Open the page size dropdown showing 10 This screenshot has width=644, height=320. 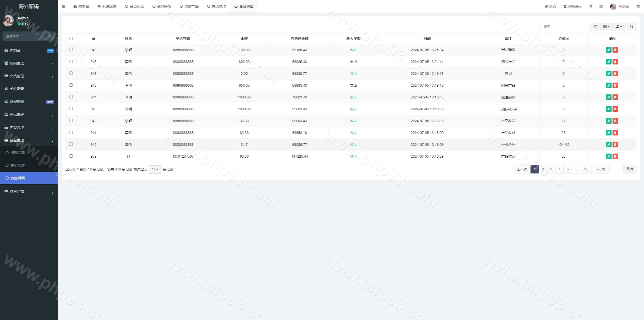click(x=155, y=169)
